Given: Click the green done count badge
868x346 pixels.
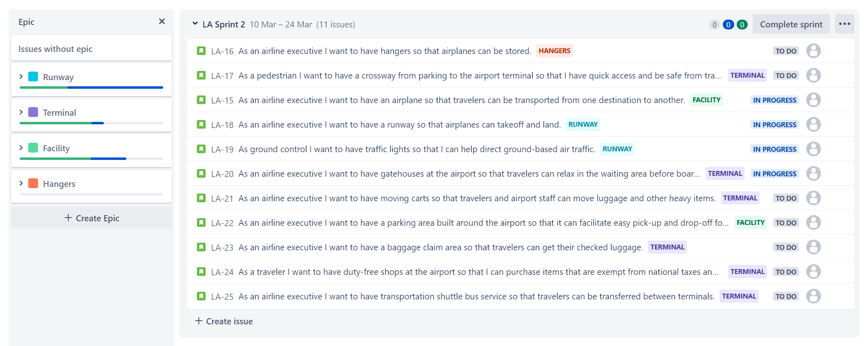Looking at the screenshot, I should click(x=742, y=25).
